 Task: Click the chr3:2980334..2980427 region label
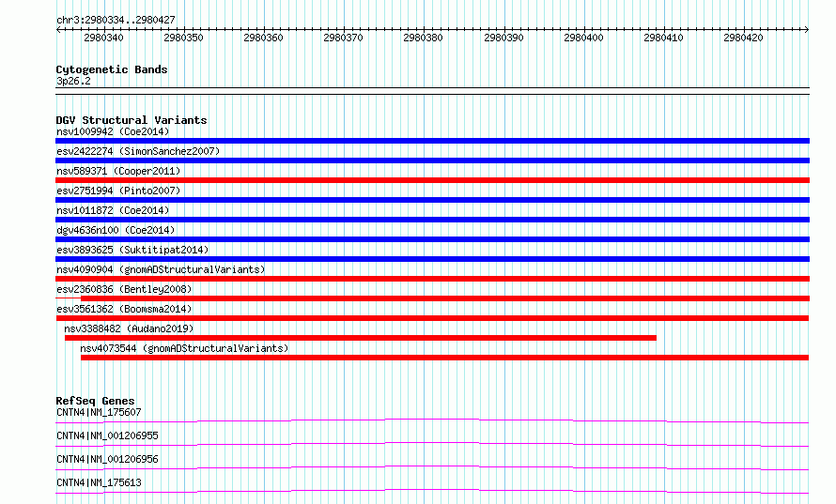click(116, 20)
